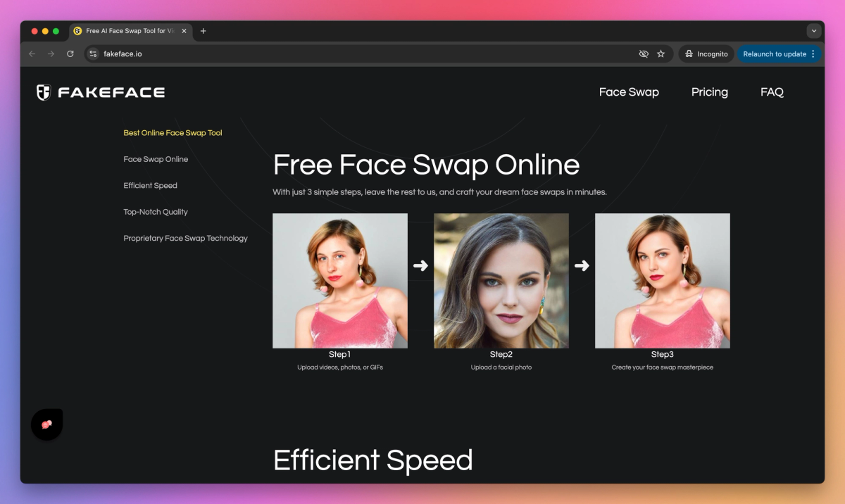Open the FAQ navigation item
The height and width of the screenshot is (504, 845).
pos(772,92)
